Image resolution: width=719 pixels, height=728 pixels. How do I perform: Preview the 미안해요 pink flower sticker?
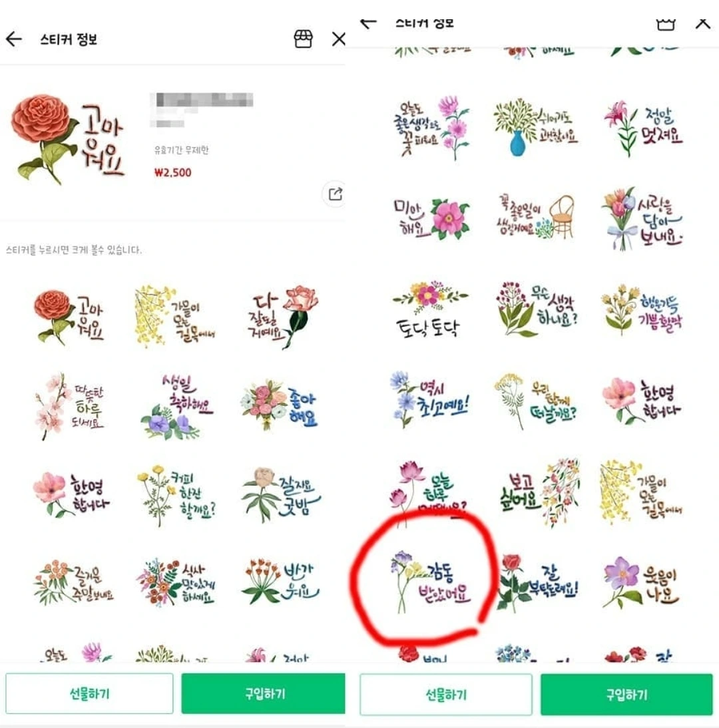(x=431, y=218)
